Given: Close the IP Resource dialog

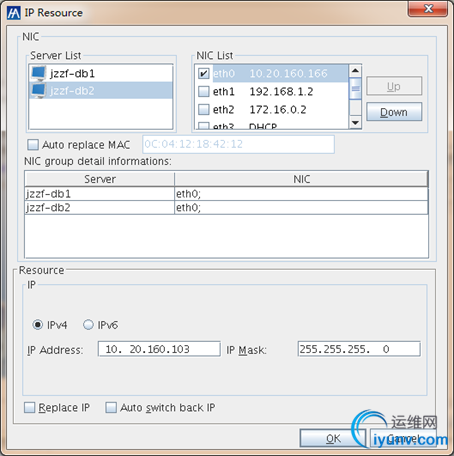Looking at the screenshot, I should pos(428,9).
